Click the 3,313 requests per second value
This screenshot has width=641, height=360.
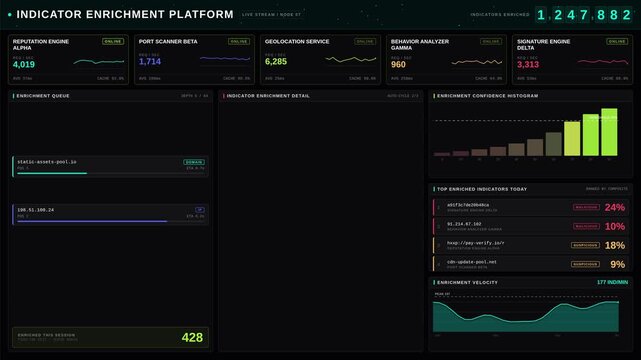click(528, 65)
